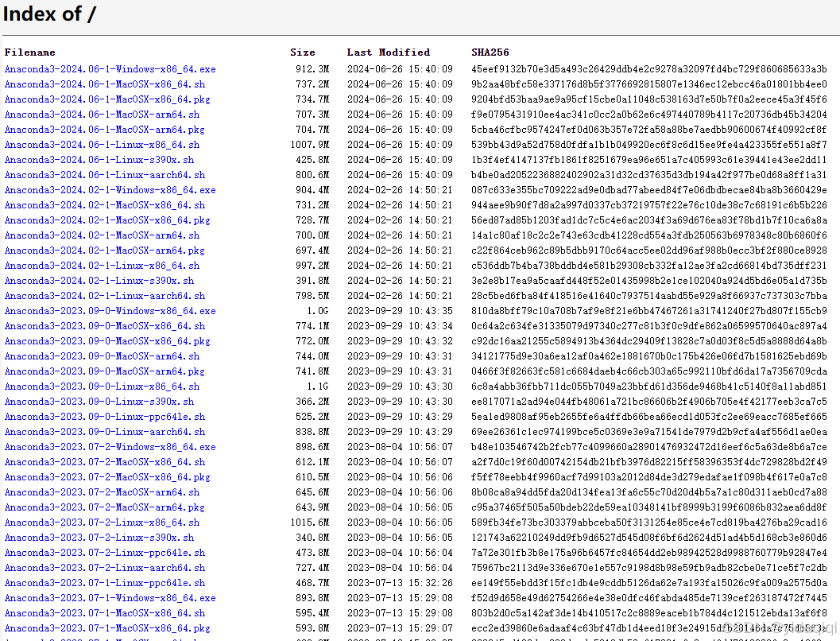Click the Last Modified column header
The image size is (840, 641).
tap(389, 52)
